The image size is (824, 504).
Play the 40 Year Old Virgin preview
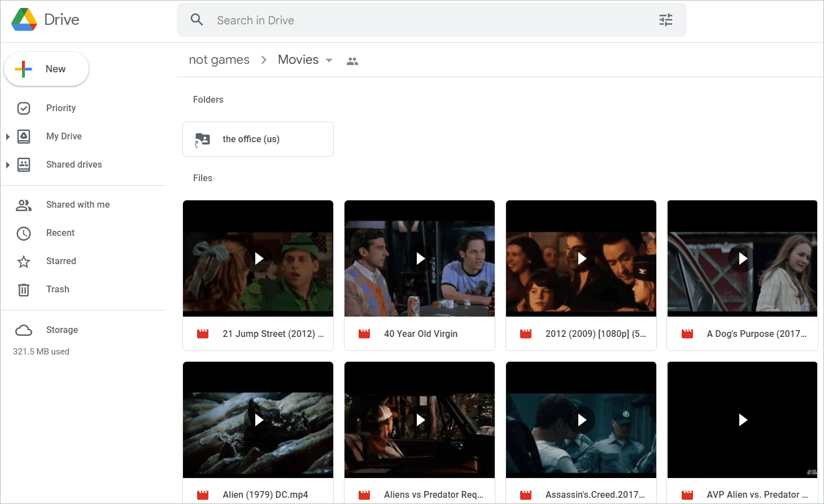[420, 258]
